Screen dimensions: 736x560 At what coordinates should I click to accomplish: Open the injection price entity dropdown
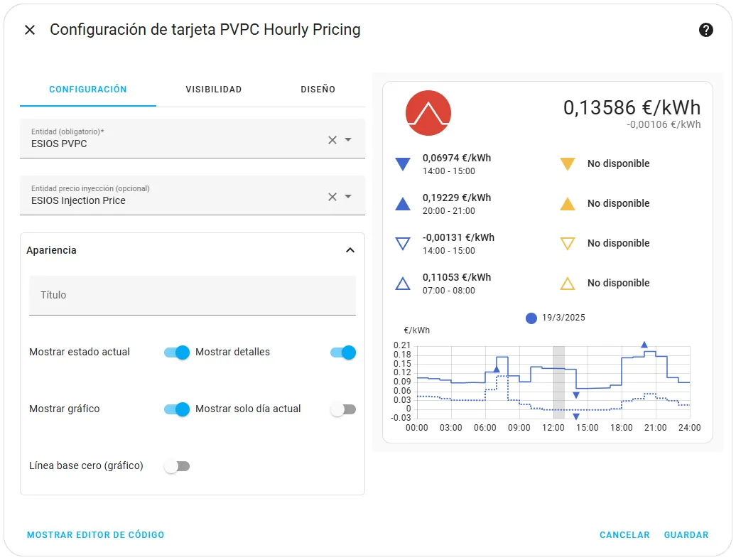click(x=348, y=196)
